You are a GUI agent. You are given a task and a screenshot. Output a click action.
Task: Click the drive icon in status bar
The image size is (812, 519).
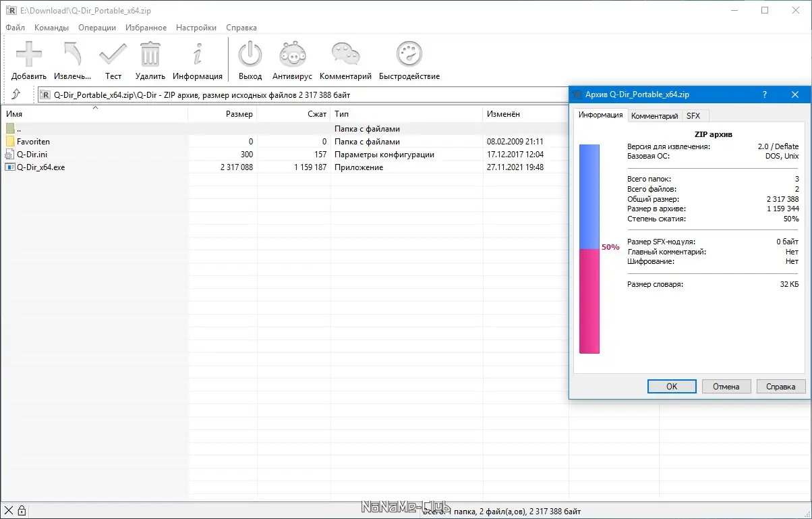pos(9,511)
